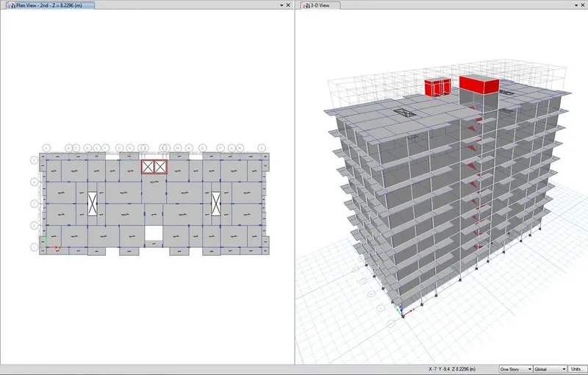Switch to the Plan View - 2nd tab

coord(49,5)
